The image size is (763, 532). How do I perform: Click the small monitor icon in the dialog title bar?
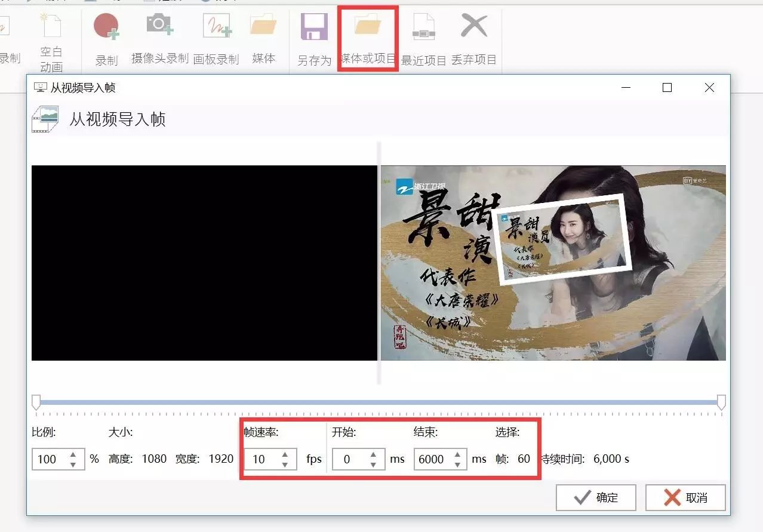[x=40, y=88]
